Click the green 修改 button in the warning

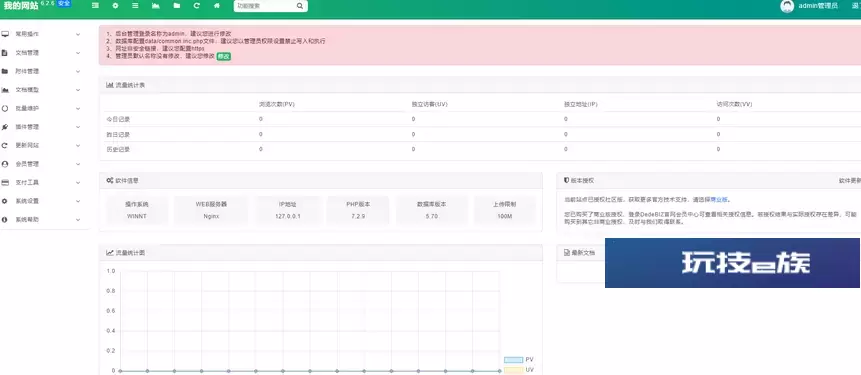tap(223, 56)
